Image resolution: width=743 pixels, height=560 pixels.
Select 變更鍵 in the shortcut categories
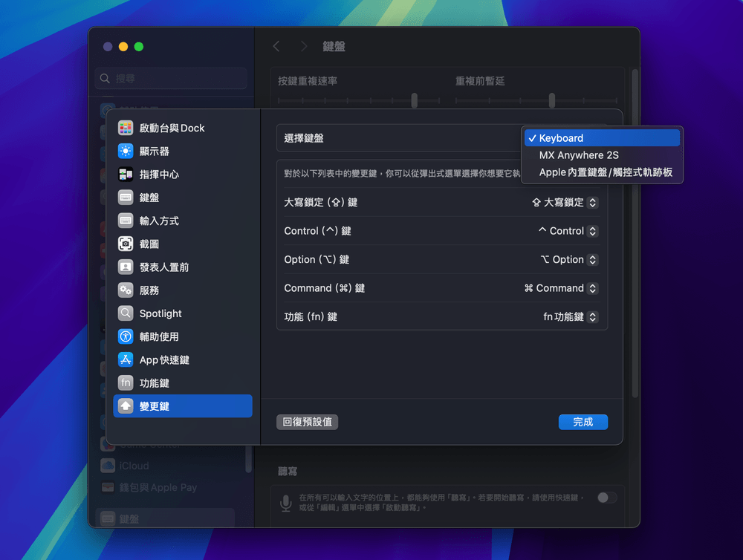pyautogui.click(x=183, y=406)
